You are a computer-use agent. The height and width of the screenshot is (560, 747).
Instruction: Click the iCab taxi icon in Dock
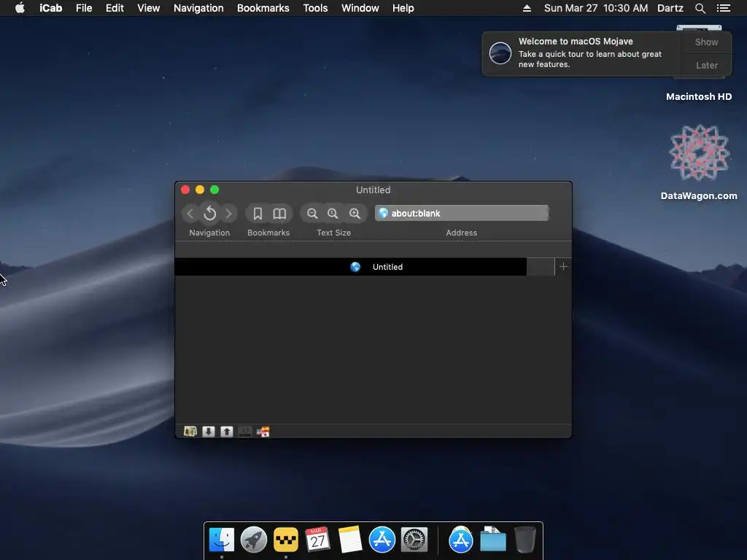click(x=286, y=540)
